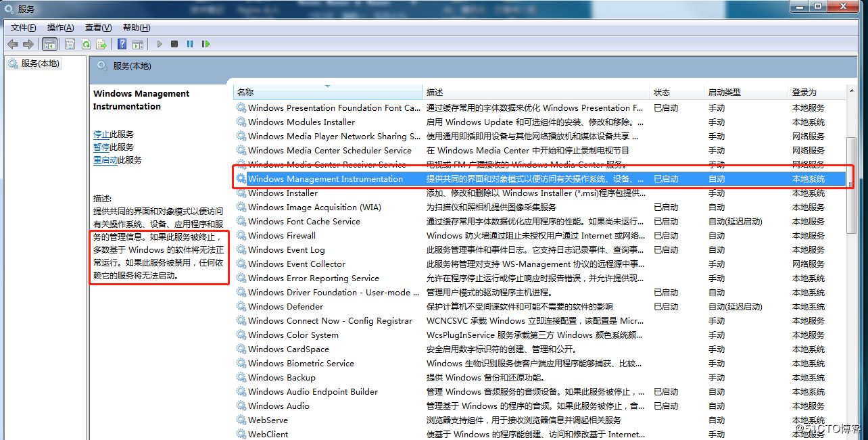Click the Stop Service square icon
This screenshot has height=440, width=868.
click(174, 44)
